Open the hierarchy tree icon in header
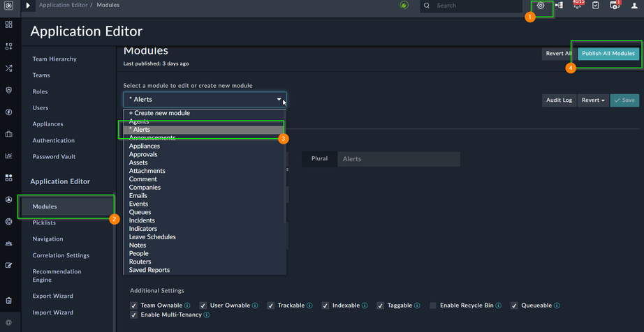Image resolution: width=644 pixels, height=332 pixels. (x=559, y=6)
